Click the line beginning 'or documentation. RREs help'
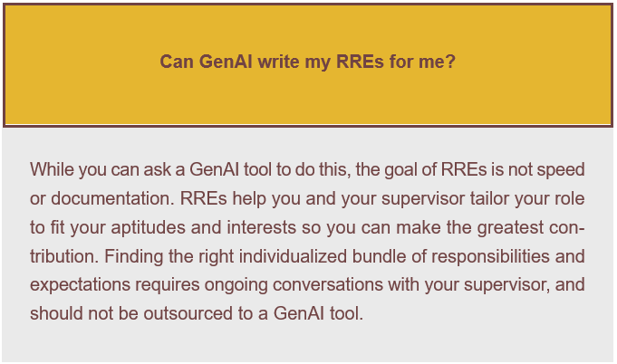Screen dimensions: 617x364 point(308,198)
